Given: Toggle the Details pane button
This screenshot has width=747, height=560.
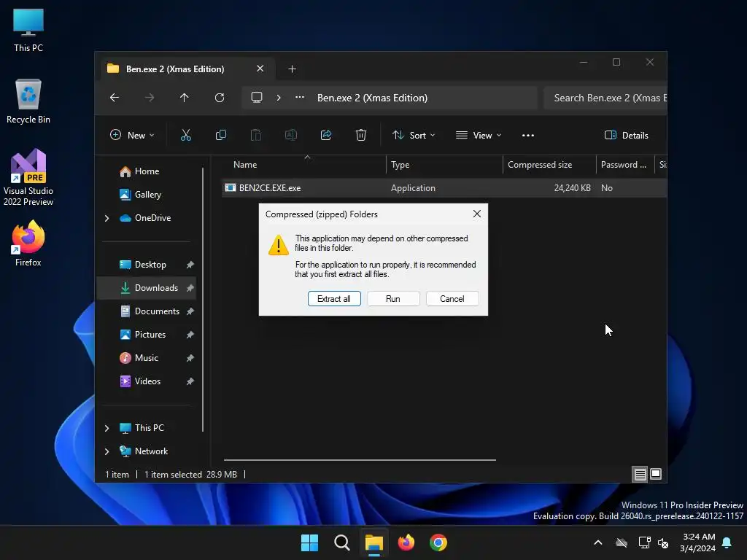Looking at the screenshot, I should (627, 135).
